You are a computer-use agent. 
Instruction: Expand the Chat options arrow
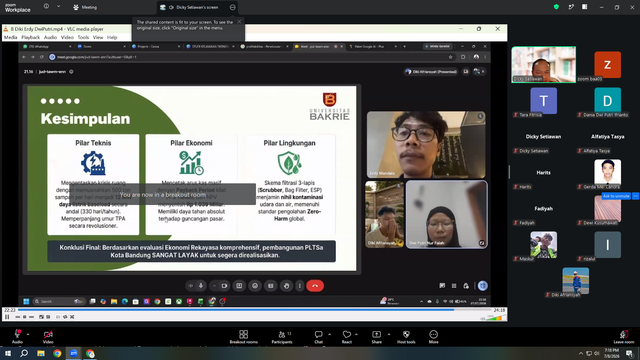pyautogui.click(x=329, y=334)
